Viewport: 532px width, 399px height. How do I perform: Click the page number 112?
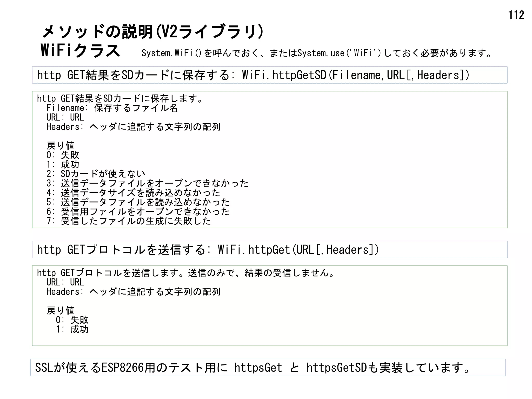pyautogui.click(x=516, y=15)
